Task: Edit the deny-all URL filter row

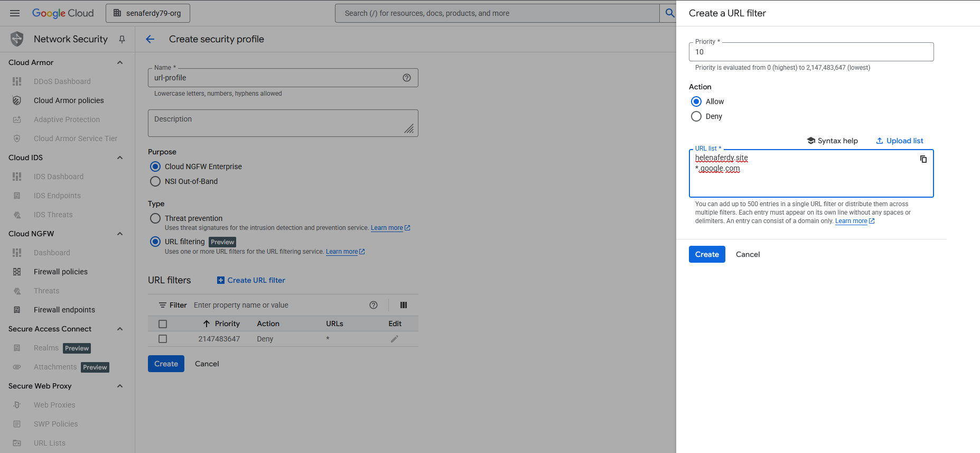Action: tap(394, 339)
